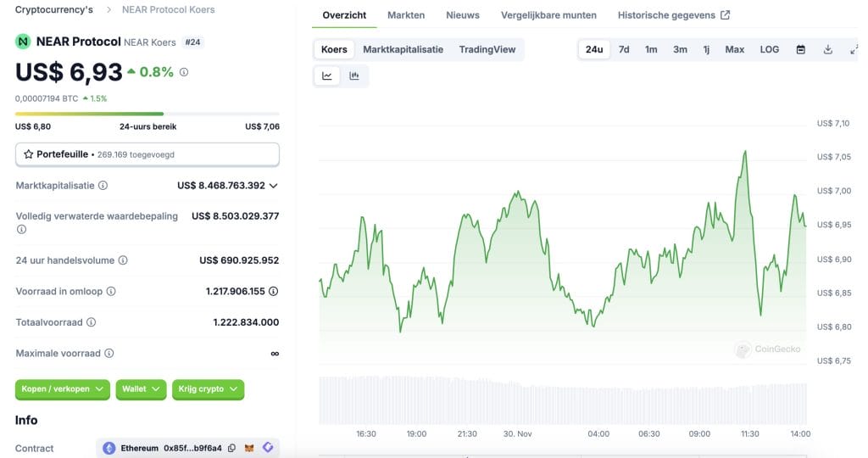
Task: Click the US$ 8.503.029.377 value
Action: coord(236,216)
